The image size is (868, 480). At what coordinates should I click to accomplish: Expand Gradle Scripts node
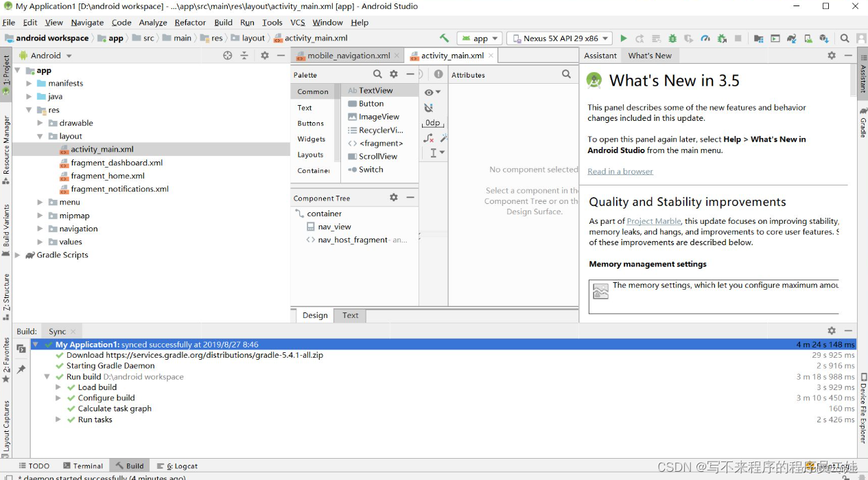tap(18, 255)
